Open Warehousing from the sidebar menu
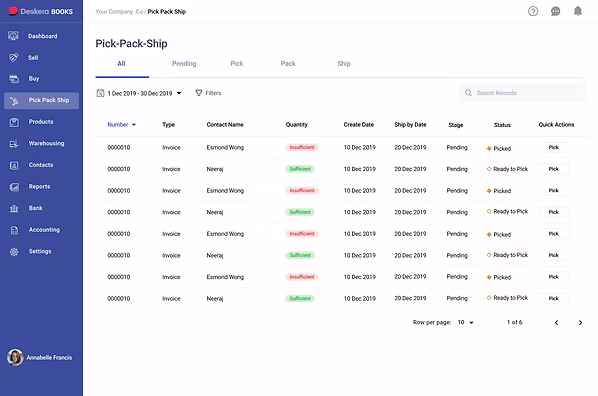The width and height of the screenshot is (598, 396). [x=46, y=143]
